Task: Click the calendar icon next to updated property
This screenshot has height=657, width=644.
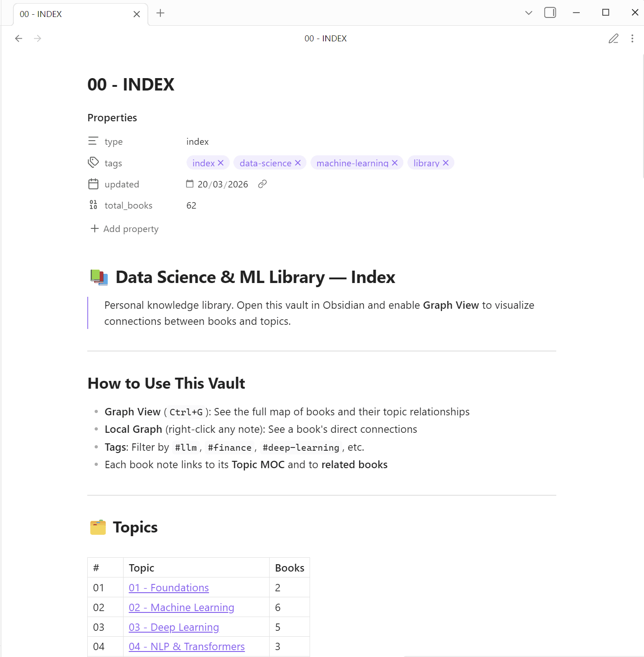Action: tap(93, 184)
